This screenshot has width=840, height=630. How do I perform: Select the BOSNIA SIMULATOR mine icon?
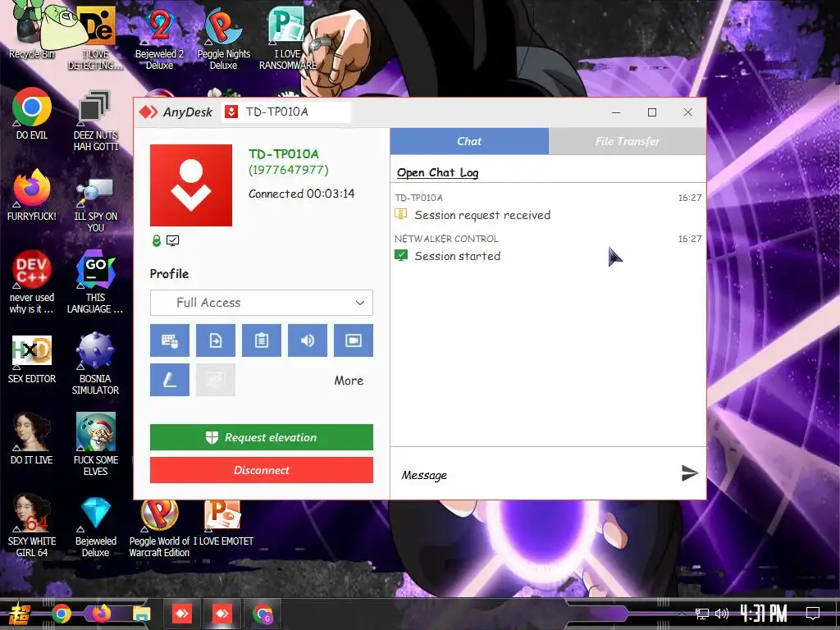pyautogui.click(x=95, y=363)
